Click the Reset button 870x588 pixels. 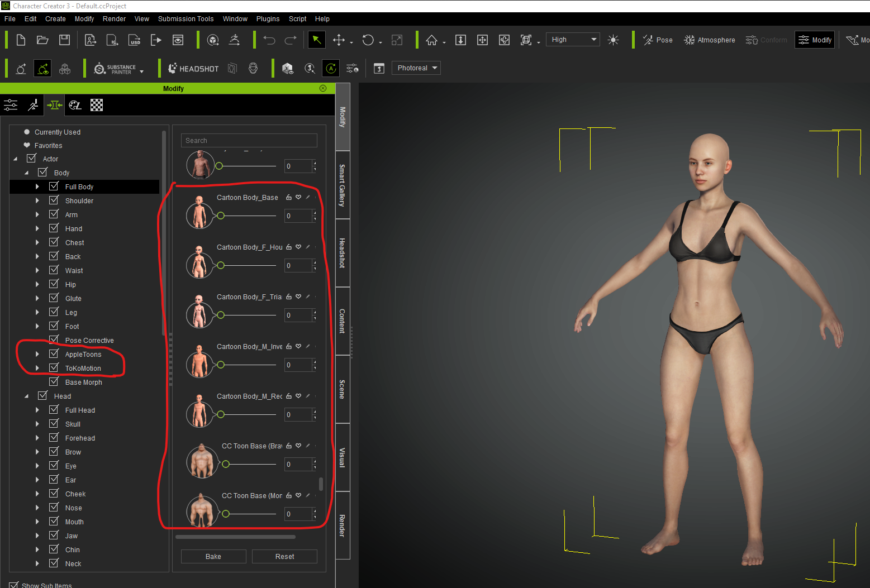coord(284,556)
